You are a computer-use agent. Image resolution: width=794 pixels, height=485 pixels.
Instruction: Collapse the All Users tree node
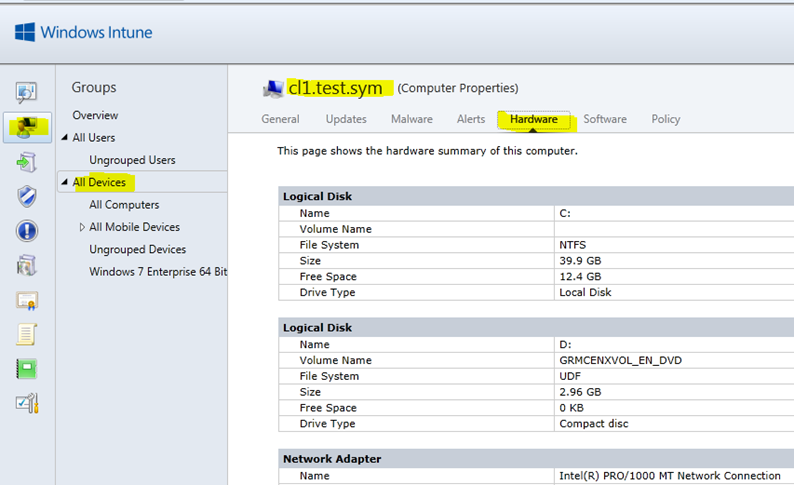(x=64, y=138)
